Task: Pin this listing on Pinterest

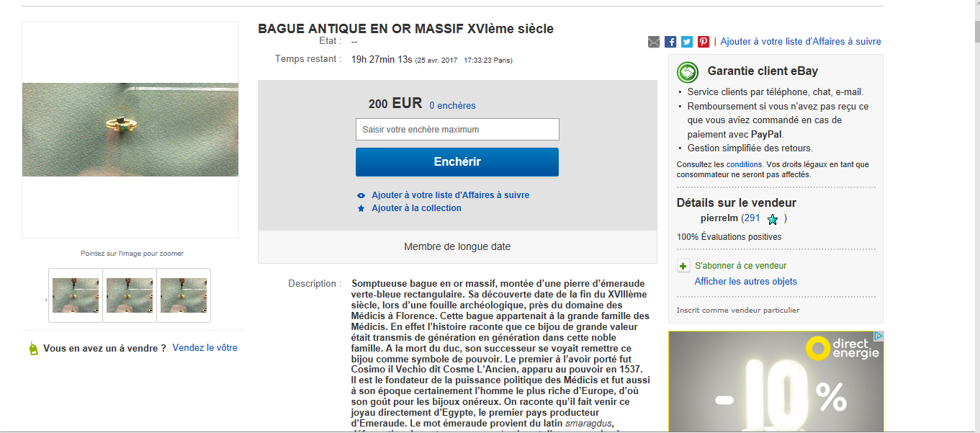Action: click(x=703, y=42)
